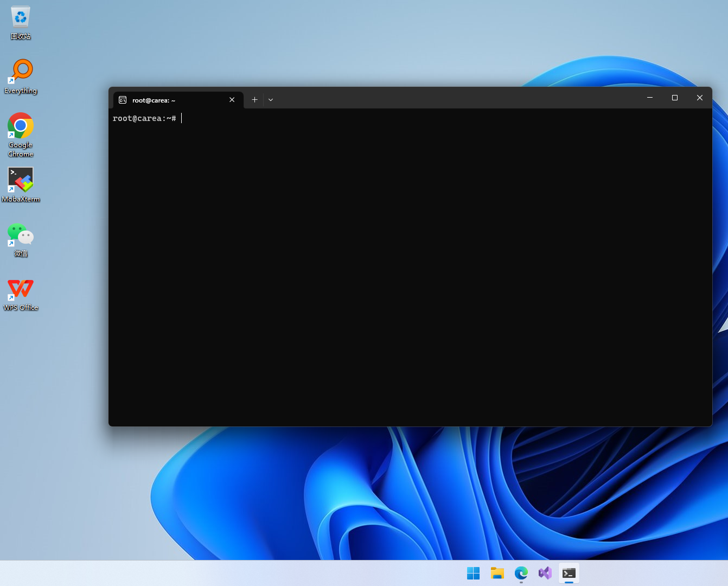Open Google Chrome desktop shortcut
This screenshot has width=728, height=586.
coord(21,135)
